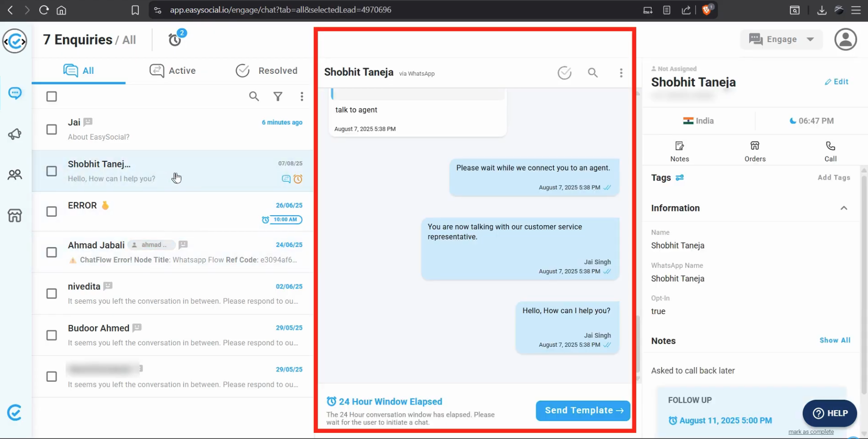Open the reminders alarm icon with badge
Screen dimensions: 868x439
click(175, 40)
